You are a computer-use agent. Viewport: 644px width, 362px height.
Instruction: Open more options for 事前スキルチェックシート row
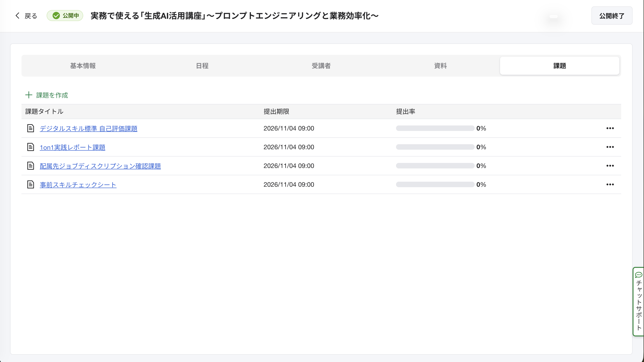[610, 184]
